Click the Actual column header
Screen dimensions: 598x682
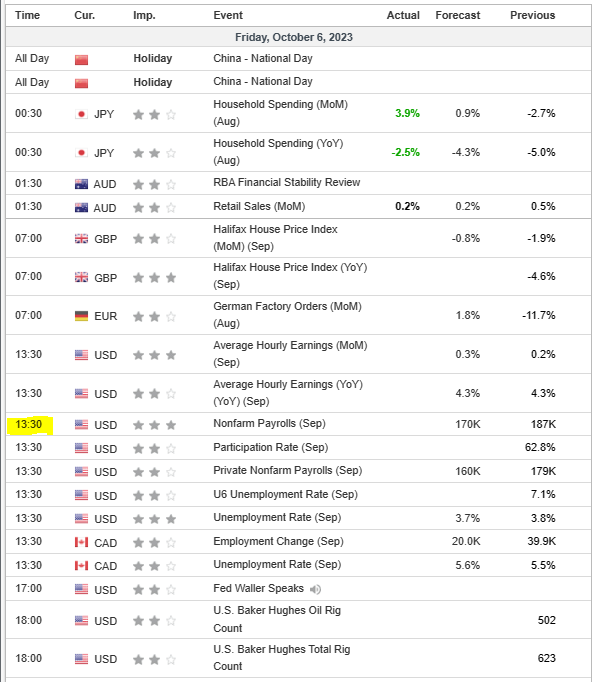(x=403, y=15)
